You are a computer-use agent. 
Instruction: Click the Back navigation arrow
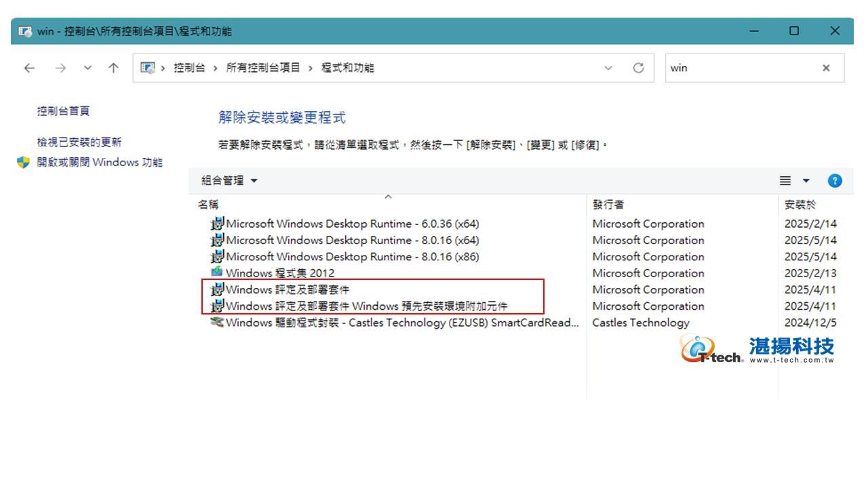[x=28, y=68]
